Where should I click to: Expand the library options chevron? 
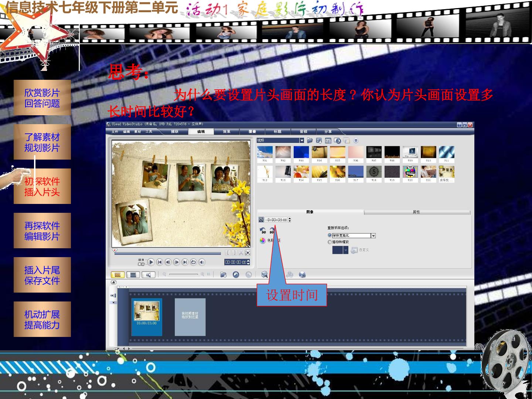pyautogui.click(x=356, y=140)
